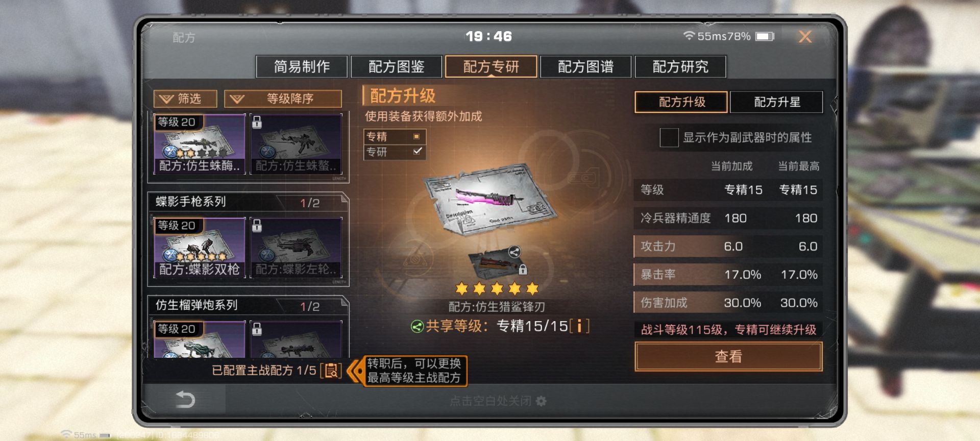Select the 专精 option
Viewport: 980px width, 441px height.
click(395, 136)
